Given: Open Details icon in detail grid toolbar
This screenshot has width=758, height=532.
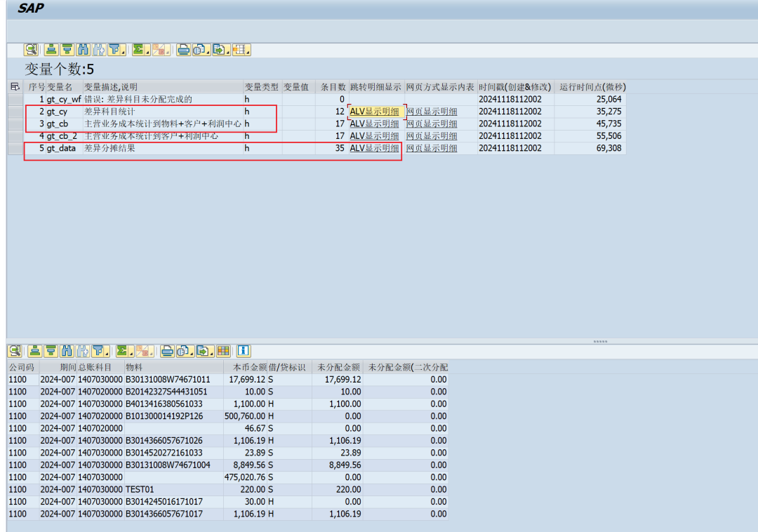Looking at the screenshot, I should pos(15,351).
